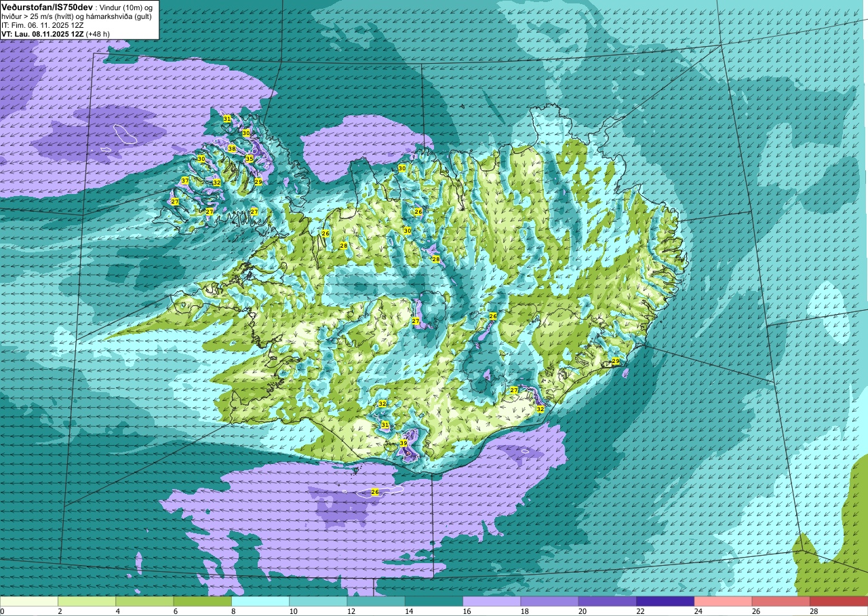Click the olive green 6–8 m/s legend swatch

[203, 601]
